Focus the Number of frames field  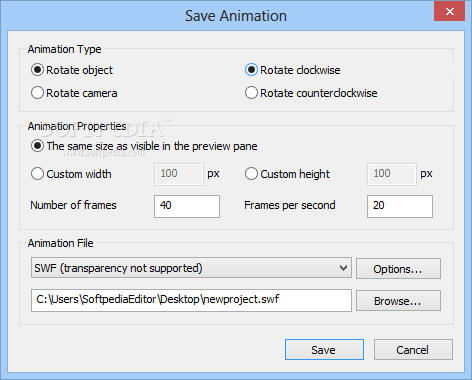point(187,206)
